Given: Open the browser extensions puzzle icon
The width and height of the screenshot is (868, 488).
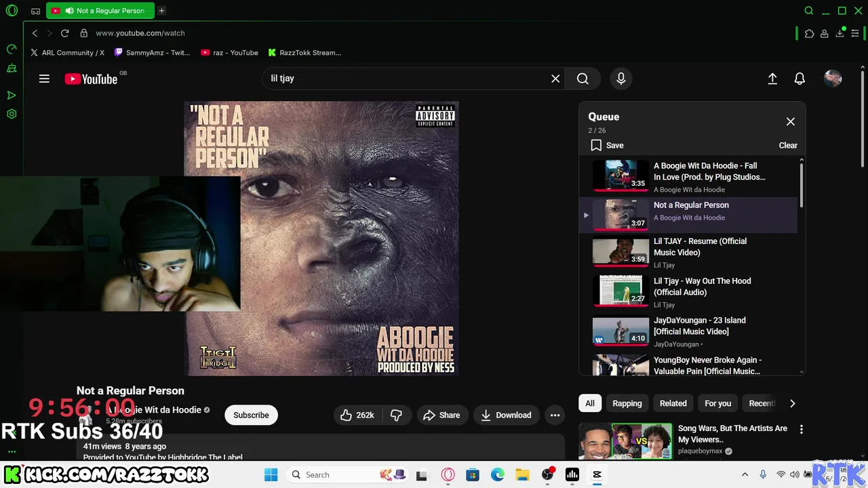Looking at the screenshot, I should coord(809,33).
